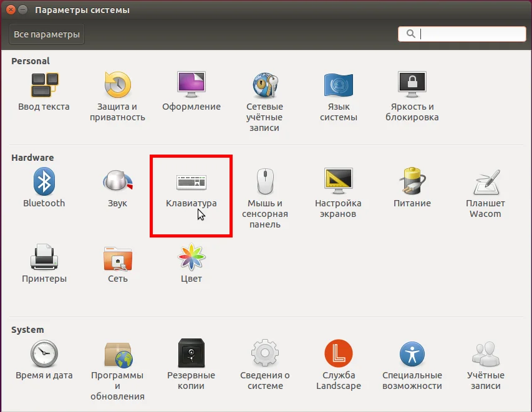Open the Учётные записи users icon
532x412 pixels.
pyautogui.click(x=486, y=354)
